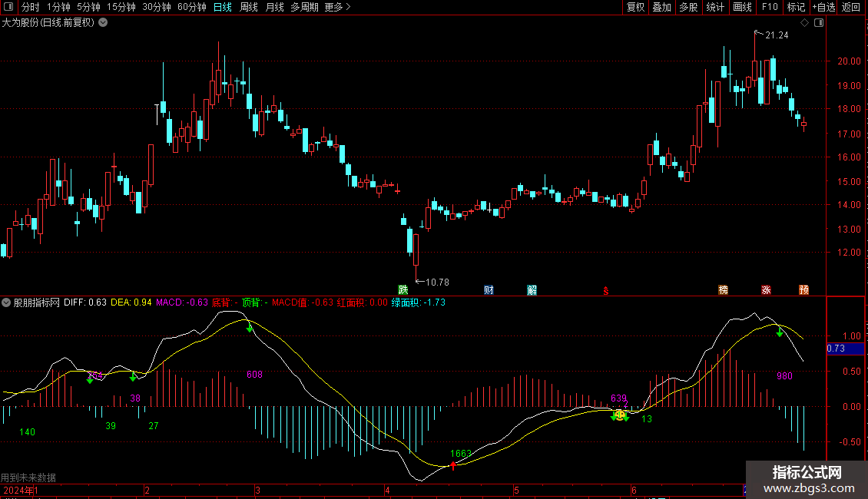Click the red $ dividend marker
This screenshot has width=868, height=499.
[x=606, y=291]
